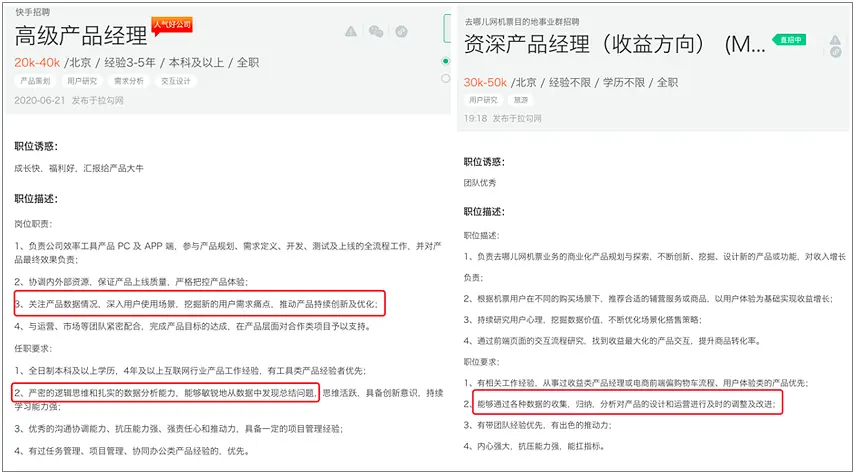Click the 团队优秀 text
Screen dimensions: 856x474
[x=480, y=183]
